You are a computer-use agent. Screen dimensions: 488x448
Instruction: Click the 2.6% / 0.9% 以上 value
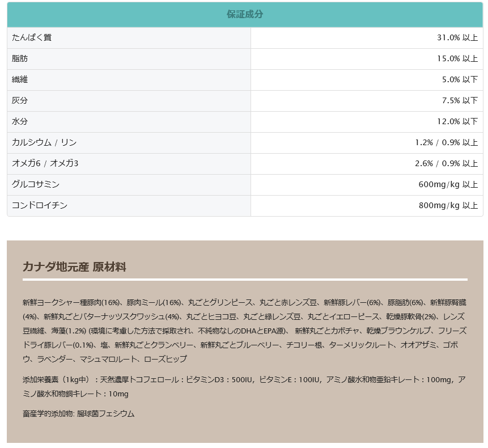(x=446, y=163)
